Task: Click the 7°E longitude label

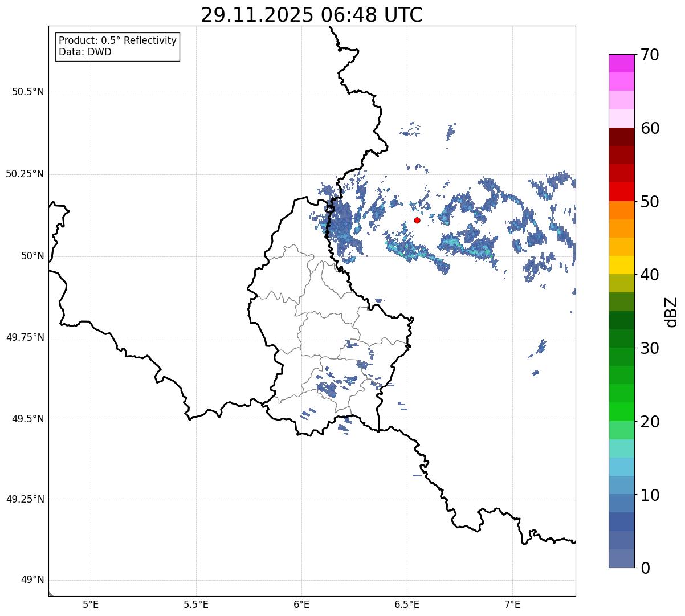Action: tap(512, 605)
